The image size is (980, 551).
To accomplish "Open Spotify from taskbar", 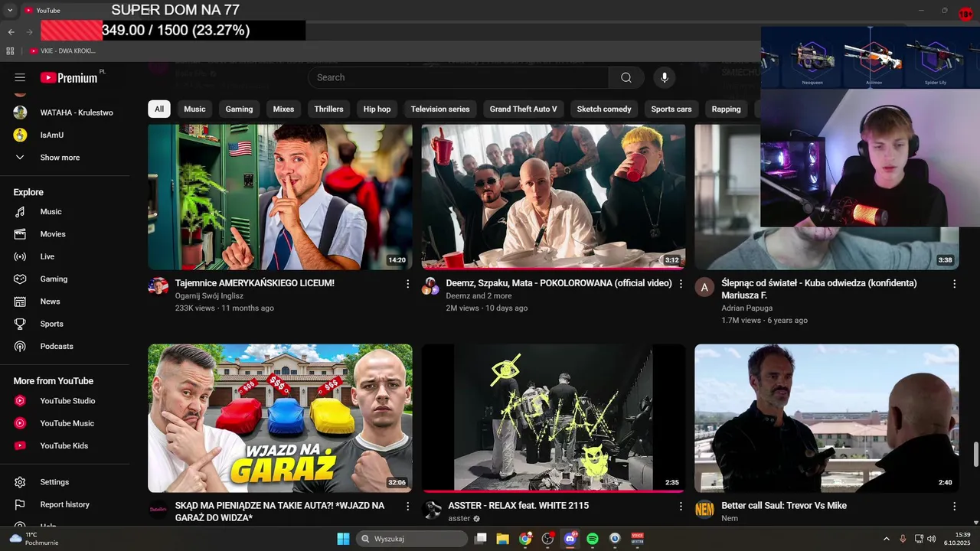I will coord(593,539).
